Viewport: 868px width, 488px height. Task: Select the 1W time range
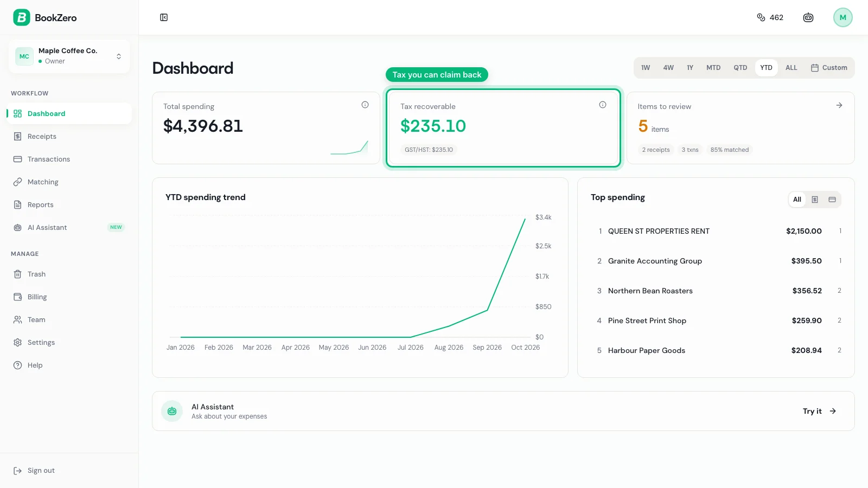click(x=646, y=68)
